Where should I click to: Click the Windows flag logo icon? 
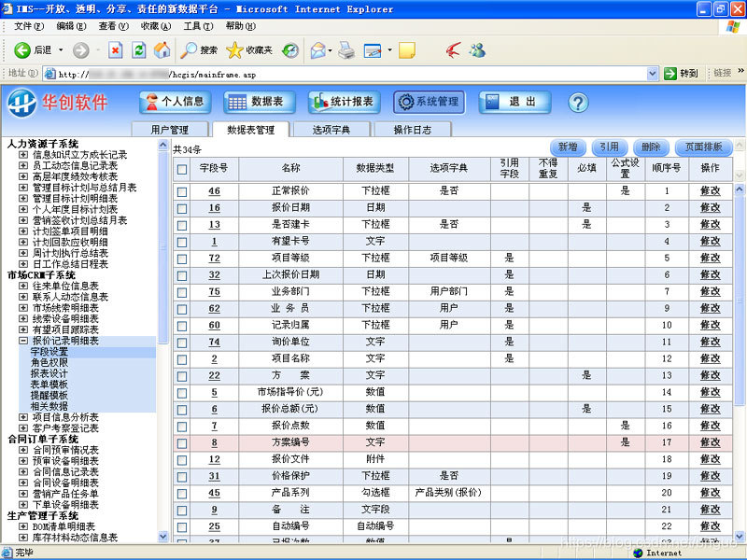point(733,27)
